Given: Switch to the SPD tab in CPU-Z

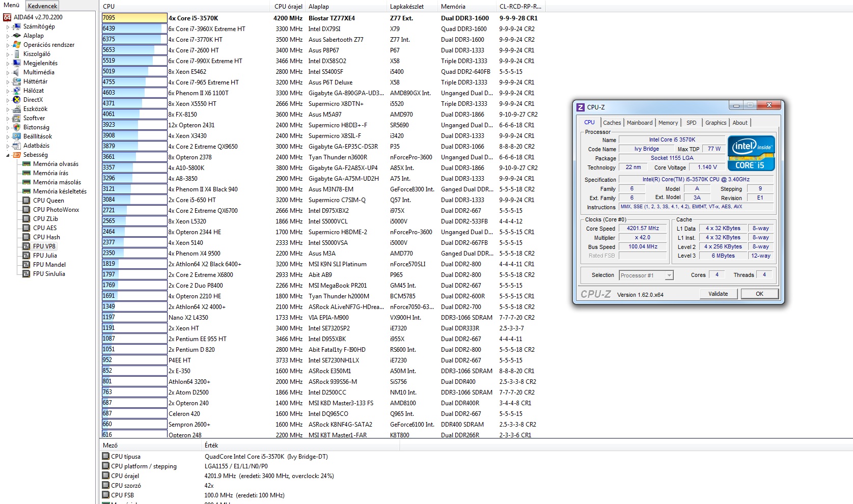Looking at the screenshot, I should (x=691, y=123).
